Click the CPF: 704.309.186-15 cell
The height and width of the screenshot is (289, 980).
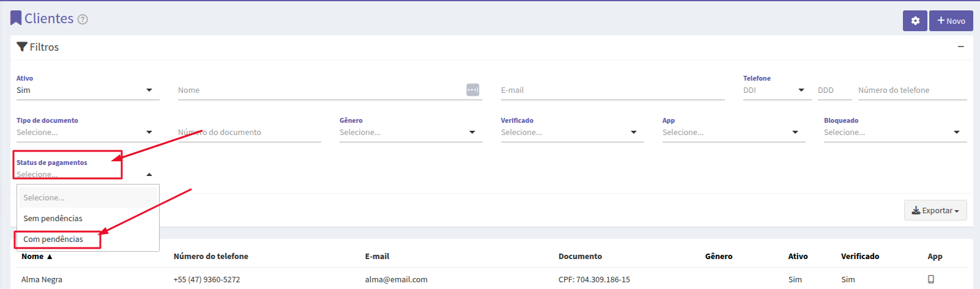(594, 280)
